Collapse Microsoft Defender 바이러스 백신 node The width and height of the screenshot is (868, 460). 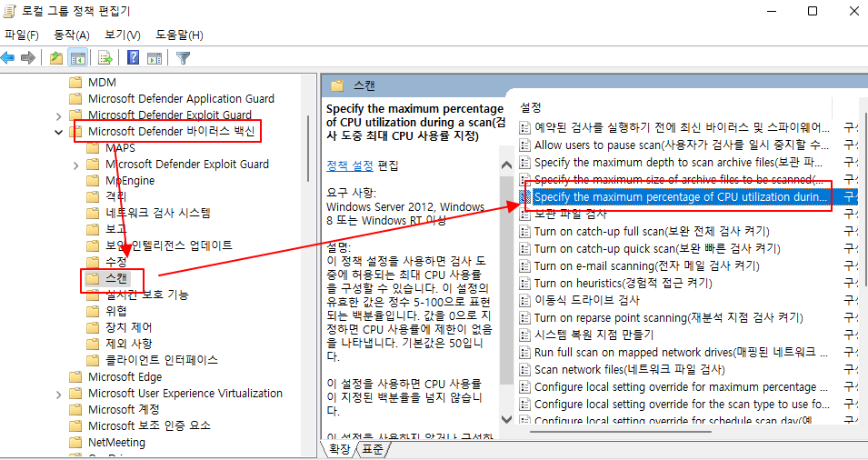59,132
